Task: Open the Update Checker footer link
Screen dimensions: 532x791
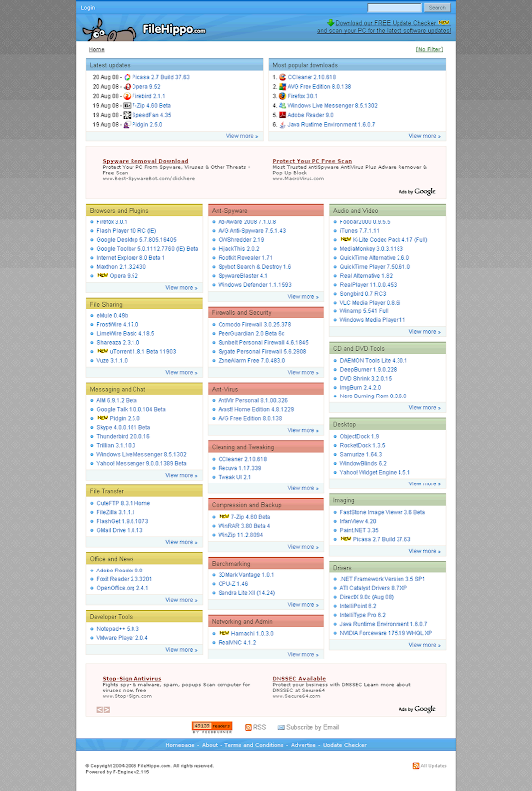Action: tap(345, 745)
